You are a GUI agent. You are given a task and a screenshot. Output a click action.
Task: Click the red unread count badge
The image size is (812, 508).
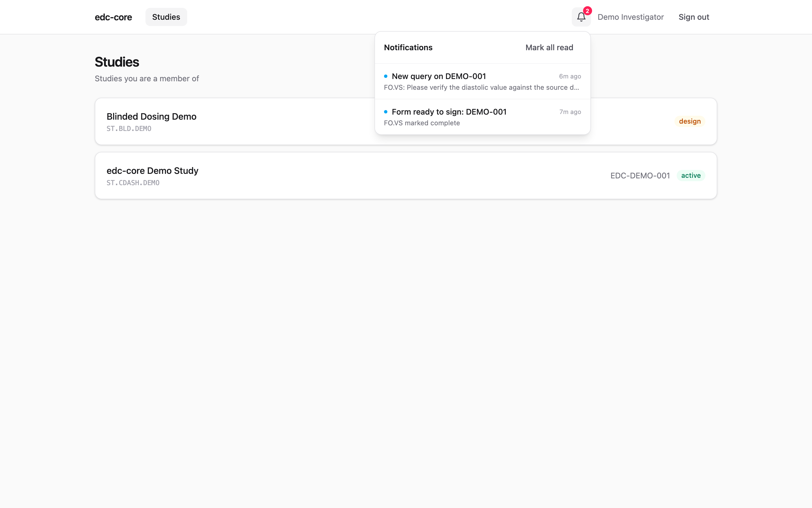pyautogui.click(x=587, y=11)
